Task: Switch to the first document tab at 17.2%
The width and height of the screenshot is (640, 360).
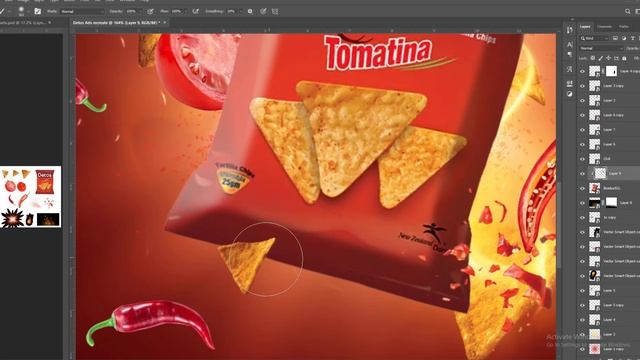Action: [23, 22]
